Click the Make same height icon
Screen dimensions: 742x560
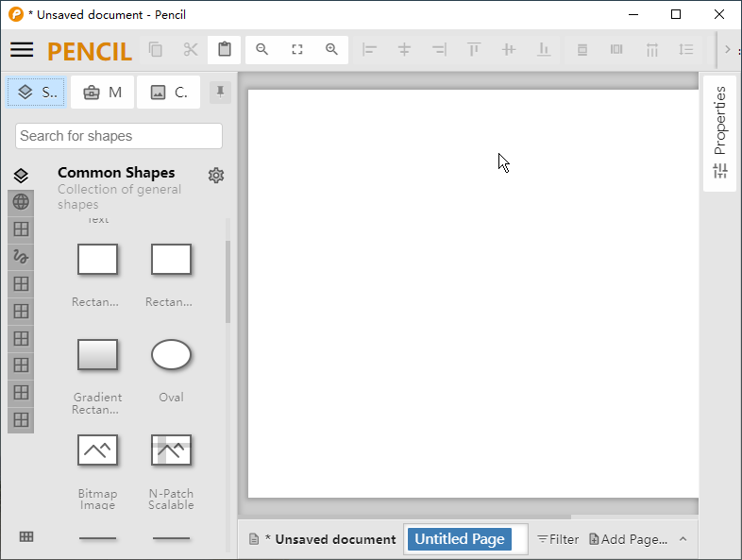[x=616, y=49]
